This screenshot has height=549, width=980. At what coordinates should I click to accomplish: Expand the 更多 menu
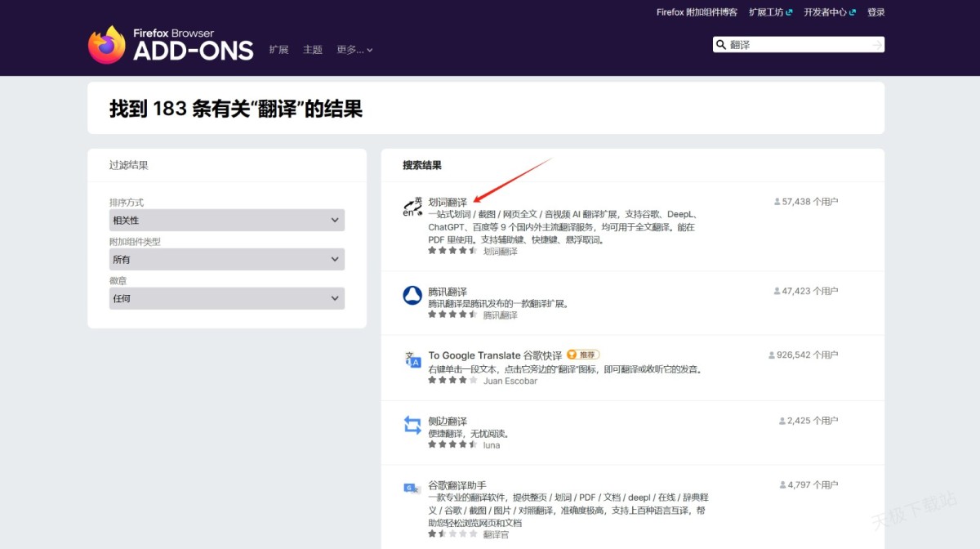[354, 50]
